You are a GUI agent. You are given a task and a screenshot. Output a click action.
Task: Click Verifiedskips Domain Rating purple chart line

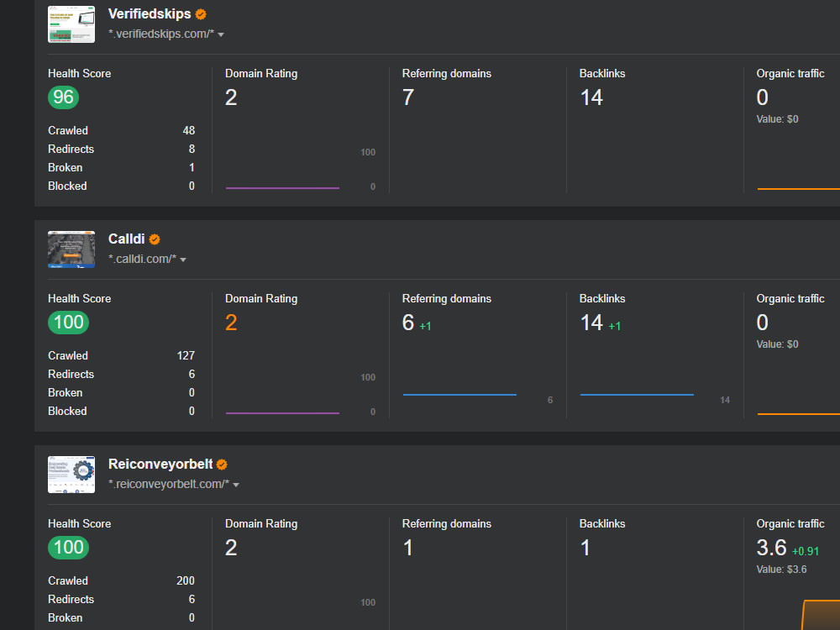point(282,188)
